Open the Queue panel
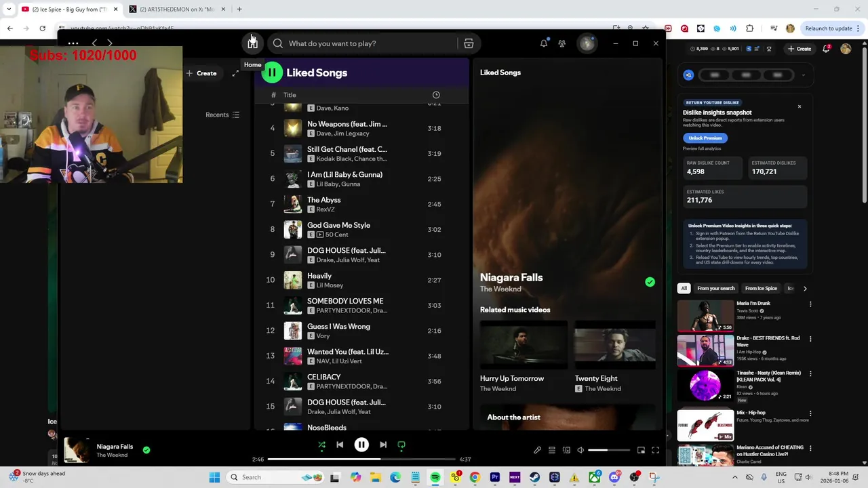The width and height of the screenshot is (868, 488). (x=552, y=450)
